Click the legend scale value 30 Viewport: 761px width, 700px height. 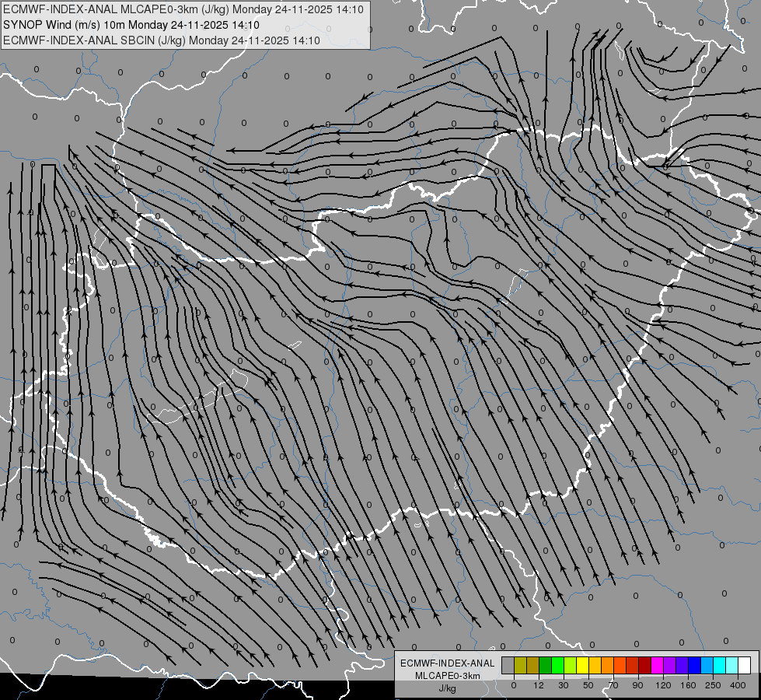coord(564,685)
